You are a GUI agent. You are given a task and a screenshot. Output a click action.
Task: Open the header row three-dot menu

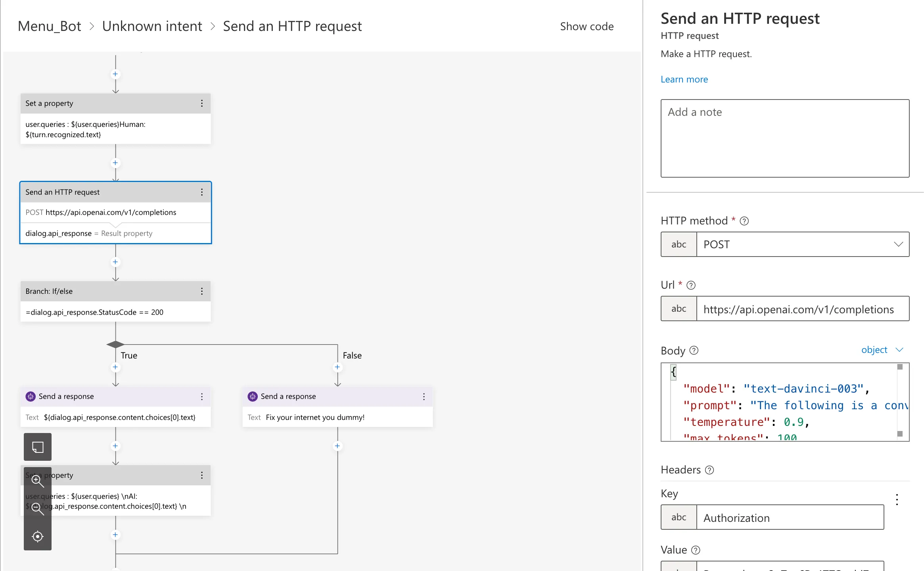897,499
